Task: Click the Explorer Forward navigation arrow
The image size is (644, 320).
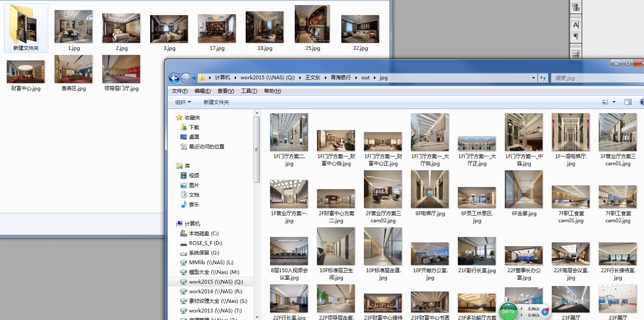Action: click(186, 78)
